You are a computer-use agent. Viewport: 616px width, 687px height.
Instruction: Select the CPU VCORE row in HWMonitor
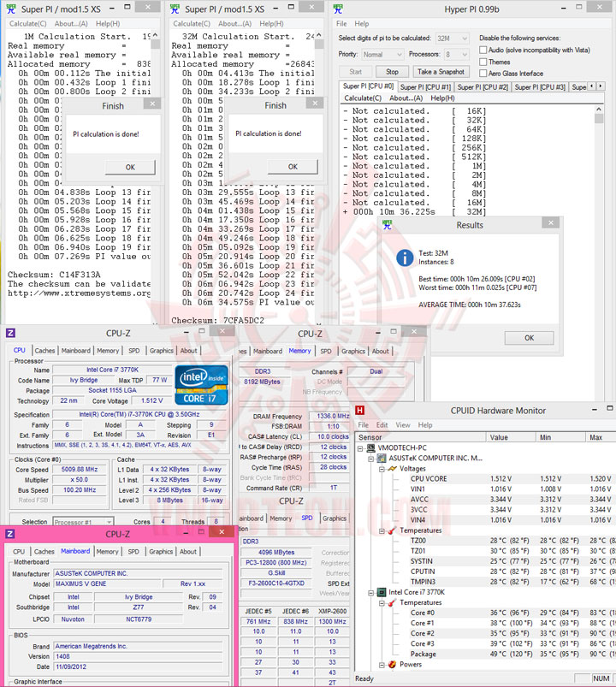(x=485, y=479)
